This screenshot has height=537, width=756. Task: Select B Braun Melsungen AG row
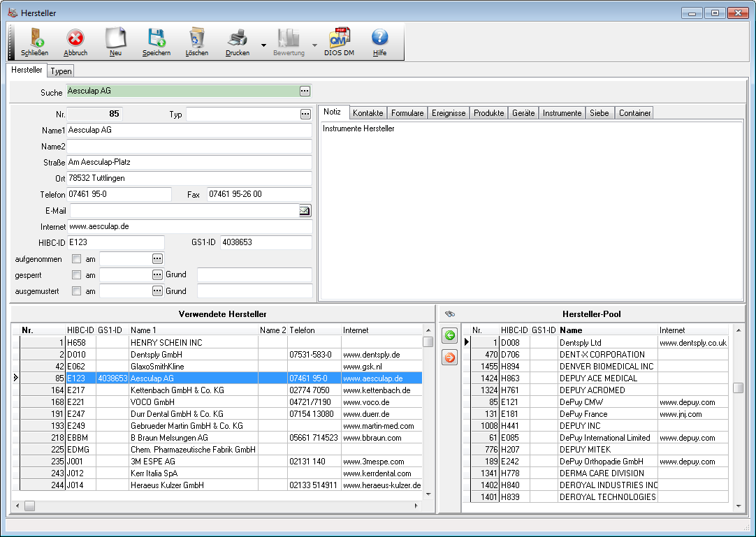pos(221,438)
